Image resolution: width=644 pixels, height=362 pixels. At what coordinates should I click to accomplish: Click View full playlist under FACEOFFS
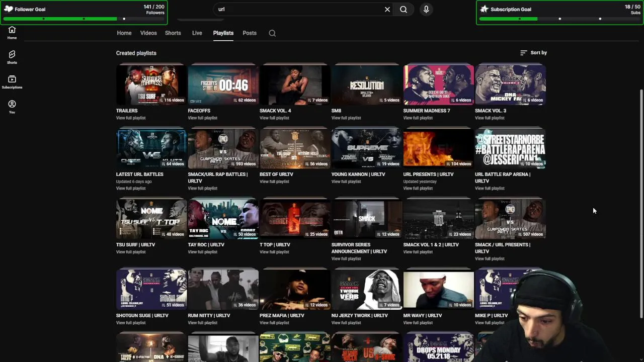(x=203, y=118)
